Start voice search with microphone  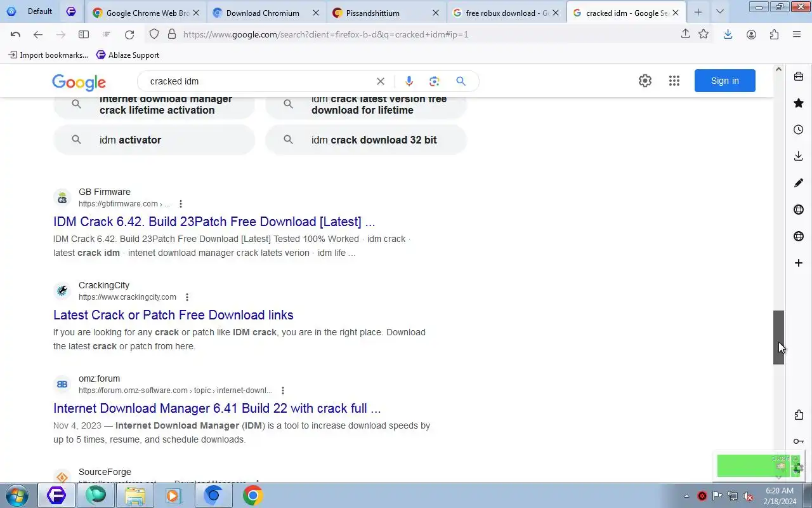click(409, 81)
